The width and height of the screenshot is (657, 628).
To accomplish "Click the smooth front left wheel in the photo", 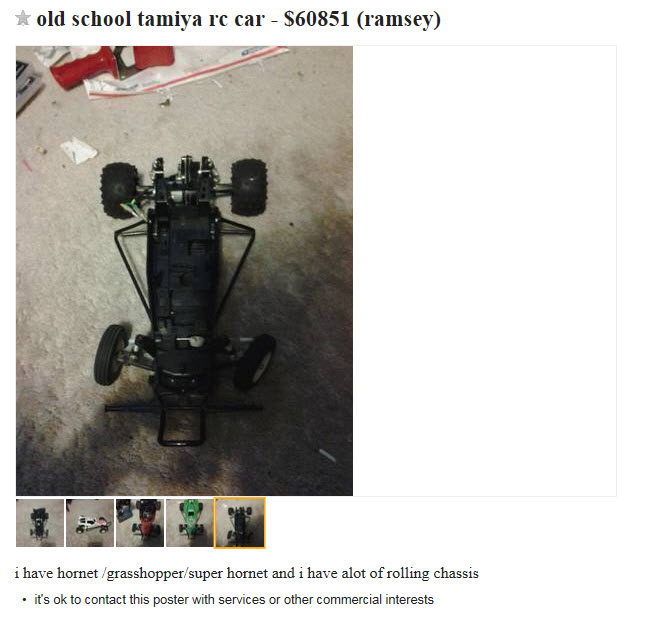I will [110, 354].
